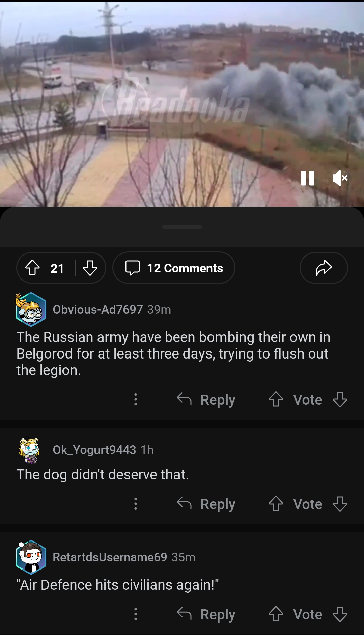
Task: Downvote Obvious-Ad7697's comment
Action: pos(340,400)
